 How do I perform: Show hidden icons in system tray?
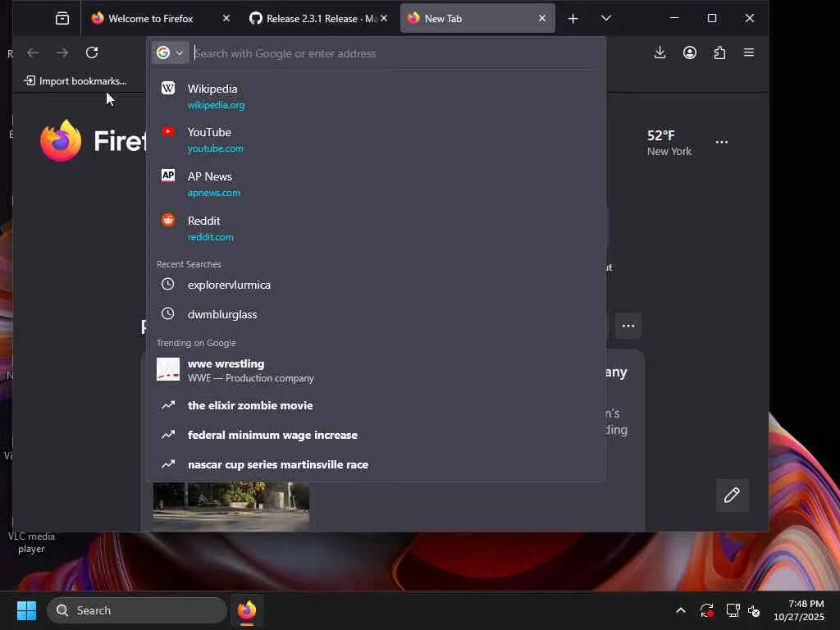click(680, 610)
